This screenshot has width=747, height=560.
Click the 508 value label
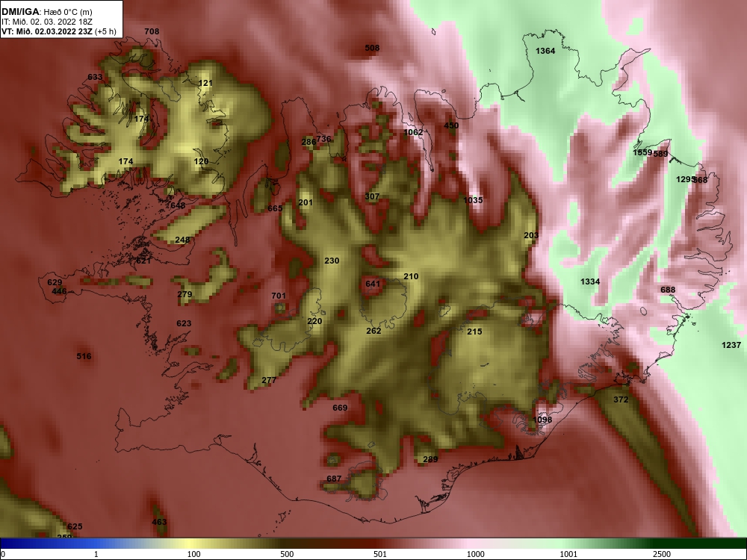point(372,48)
